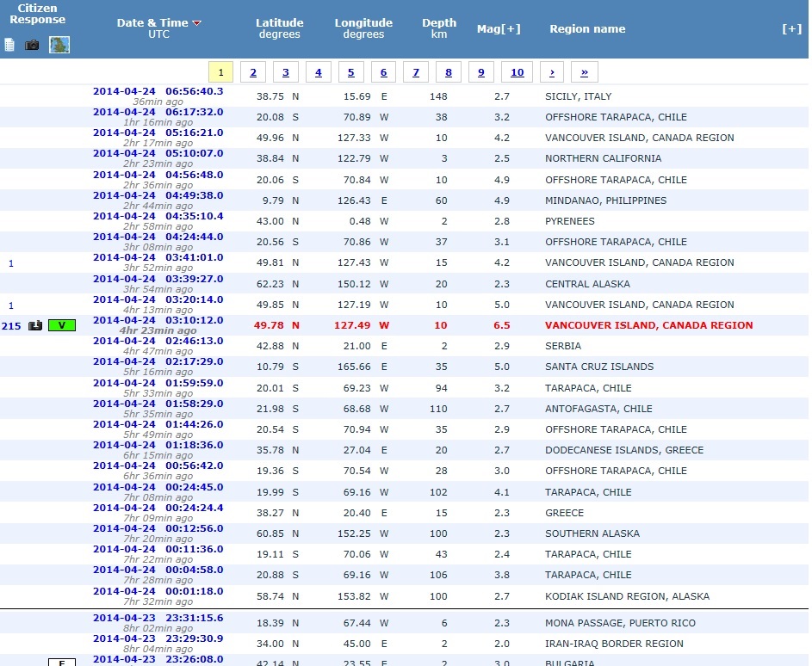Viewport: 812px width, 666px height.
Task: Open the 06:56:40.3 Sicily earthquake entry
Action: 158,91
